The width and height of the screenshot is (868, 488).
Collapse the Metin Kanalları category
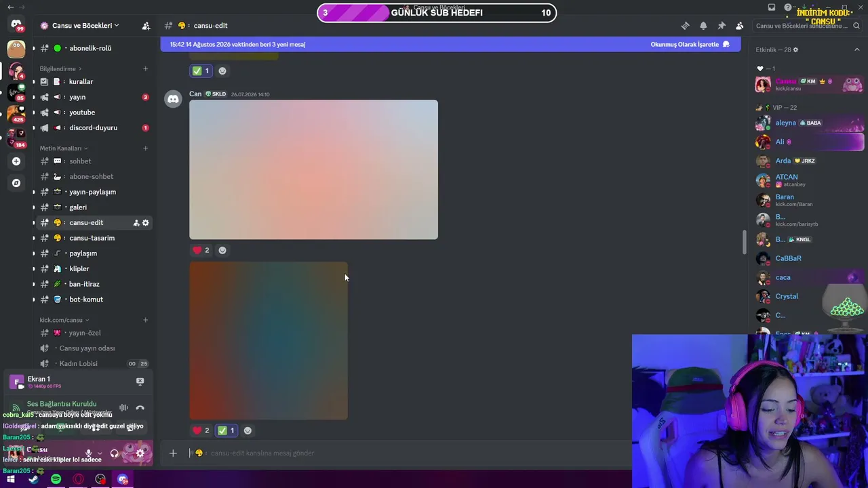pos(64,148)
